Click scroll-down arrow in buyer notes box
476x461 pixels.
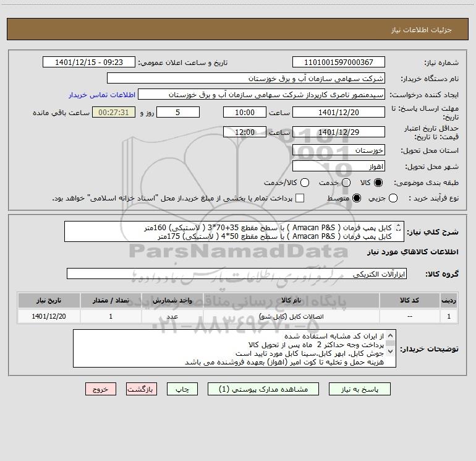point(391,351)
